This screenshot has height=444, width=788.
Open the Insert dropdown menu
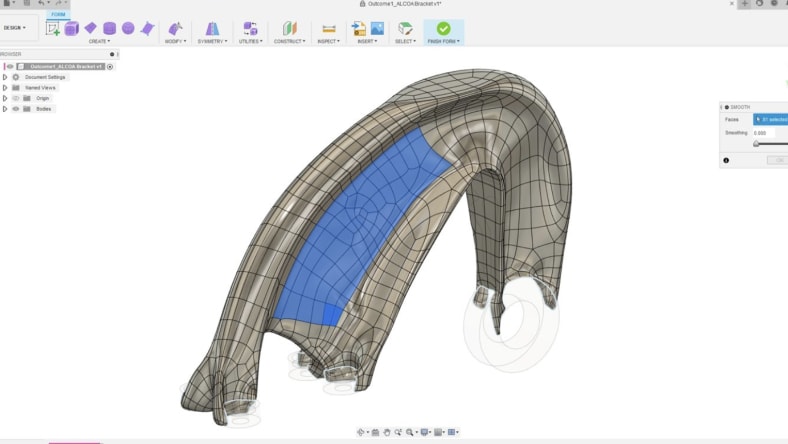tap(367, 41)
